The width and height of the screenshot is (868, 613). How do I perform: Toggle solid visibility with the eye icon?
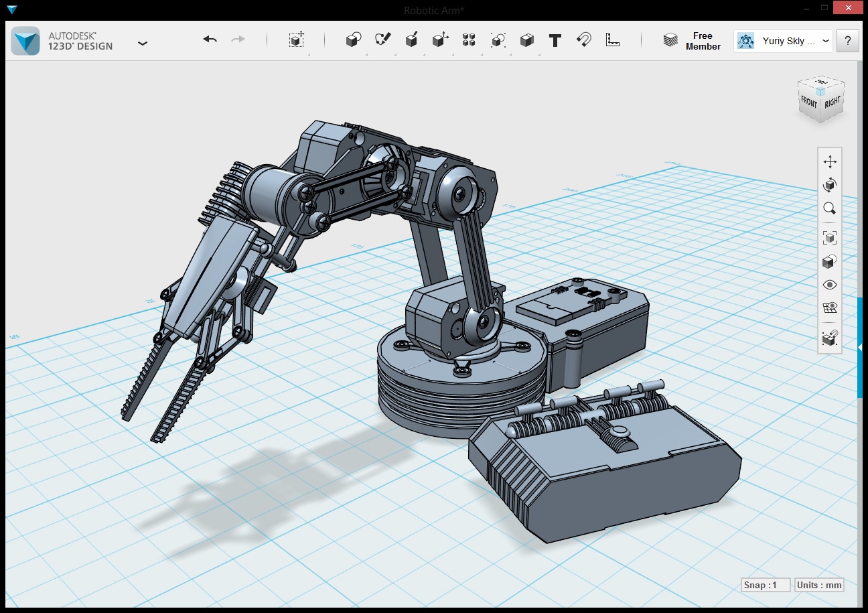(x=830, y=285)
